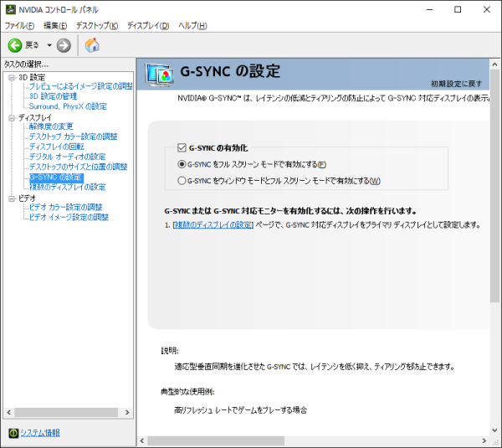Select Surround、PhysX の設定 tree item
The height and width of the screenshot is (448, 502).
(x=68, y=106)
